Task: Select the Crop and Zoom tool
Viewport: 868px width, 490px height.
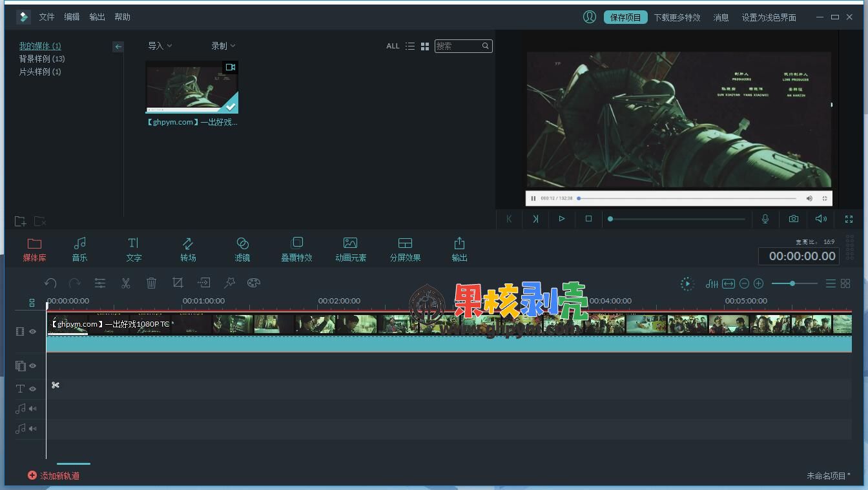Action: 178,283
